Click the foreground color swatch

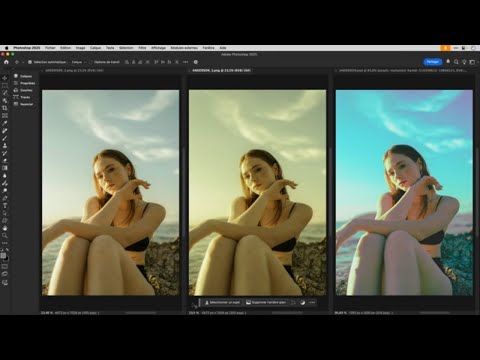pos(3,256)
